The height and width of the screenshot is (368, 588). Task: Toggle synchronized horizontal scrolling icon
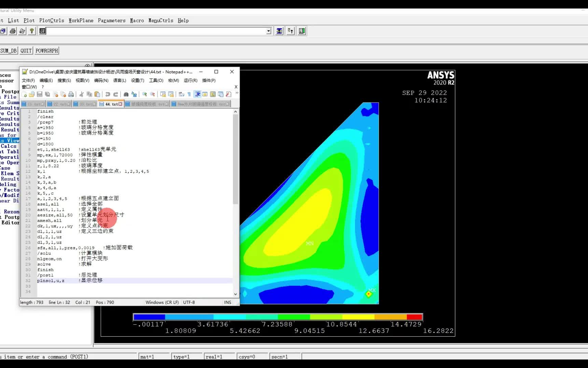click(x=171, y=94)
